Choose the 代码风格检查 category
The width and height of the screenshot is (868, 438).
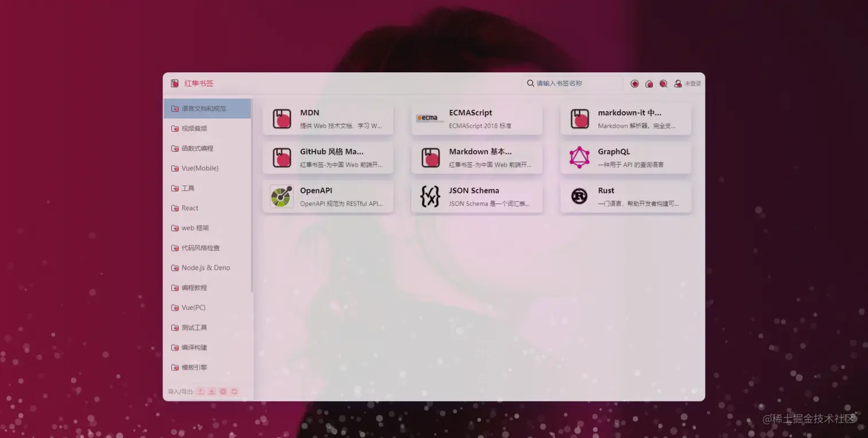pyautogui.click(x=207, y=248)
